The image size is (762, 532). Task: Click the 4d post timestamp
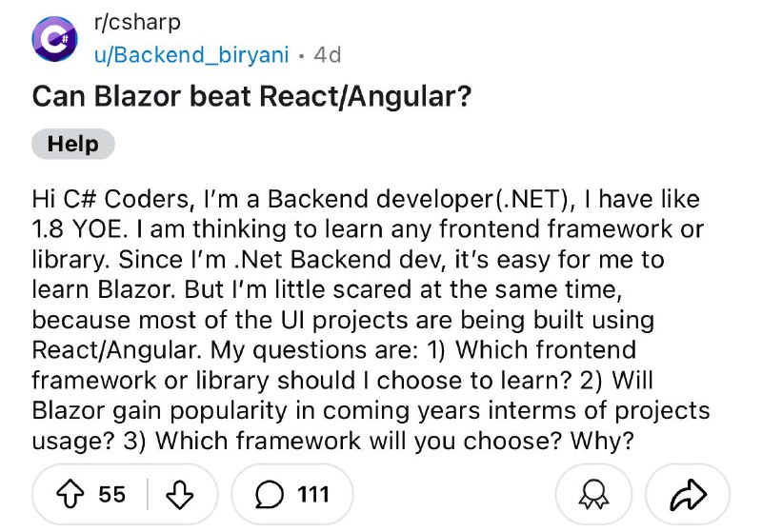click(328, 55)
